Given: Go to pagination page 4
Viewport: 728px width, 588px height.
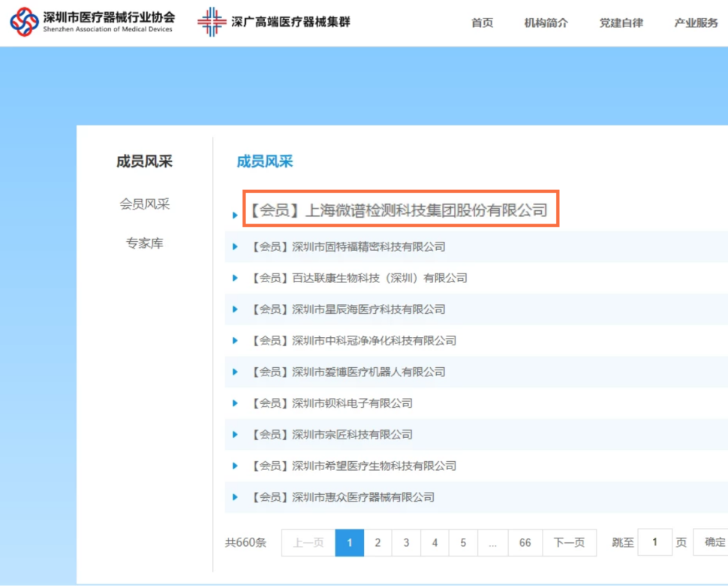Looking at the screenshot, I should click(x=435, y=542).
